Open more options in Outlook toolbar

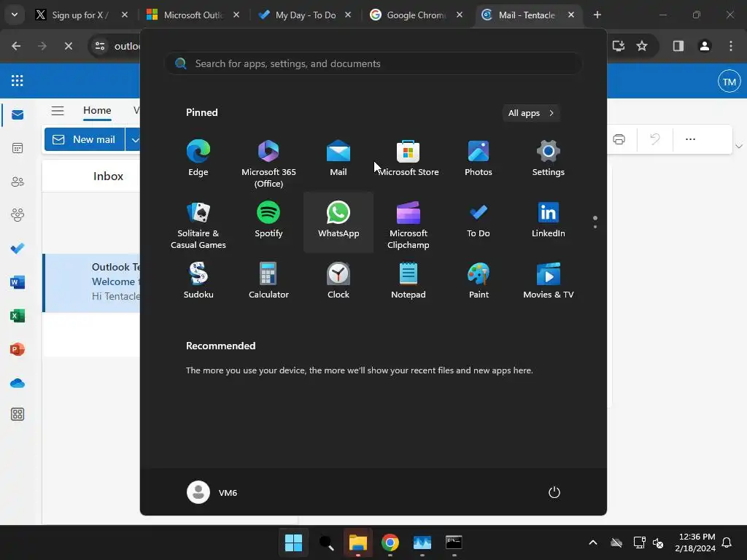(690, 139)
